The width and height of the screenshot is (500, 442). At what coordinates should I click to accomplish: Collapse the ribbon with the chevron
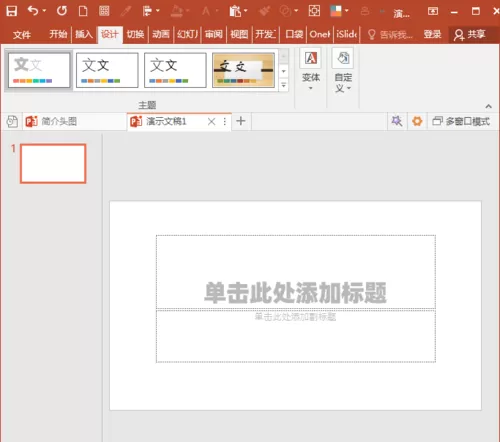click(488, 106)
